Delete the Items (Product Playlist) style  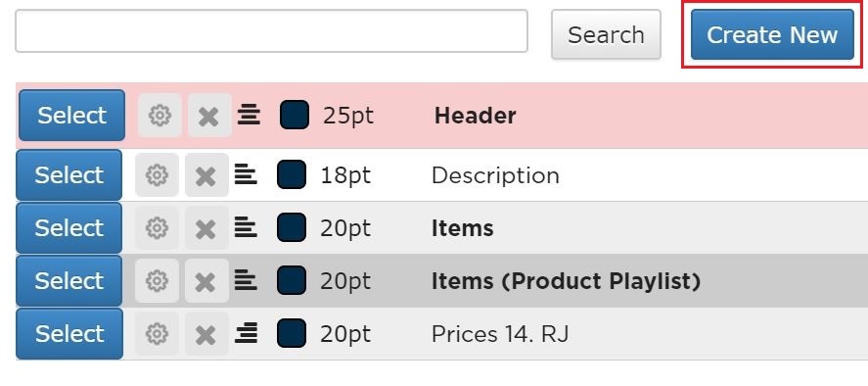pos(206,280)
